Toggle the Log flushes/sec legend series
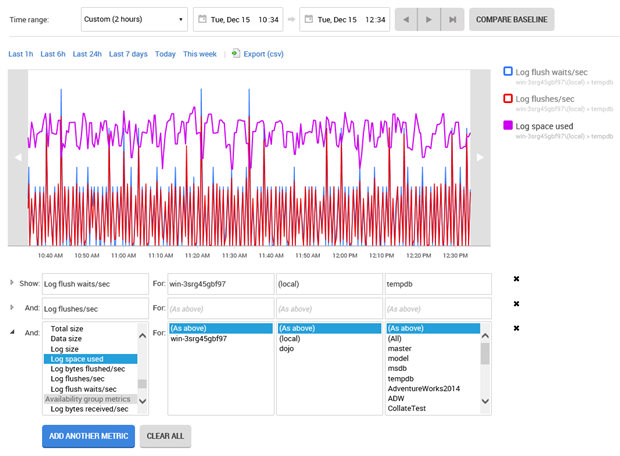Image resolution: width=620 pixels, height=456 pixels. (x=508, y=99)
